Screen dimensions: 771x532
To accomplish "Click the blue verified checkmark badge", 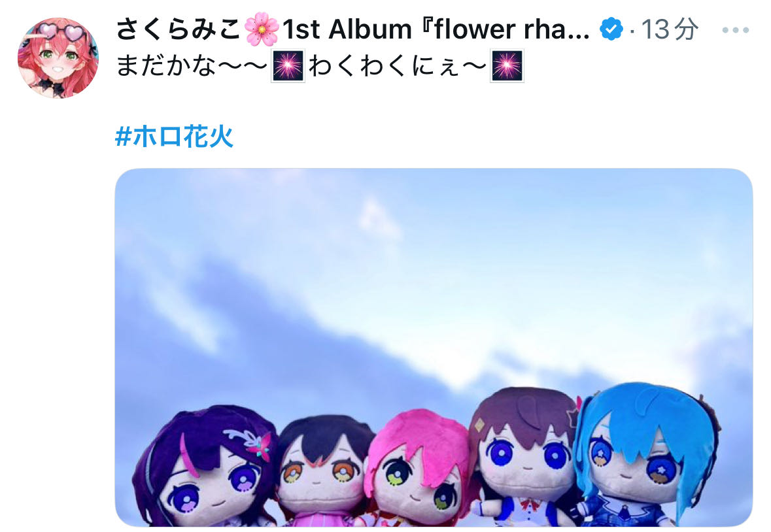I will click(x=611, y=29).
